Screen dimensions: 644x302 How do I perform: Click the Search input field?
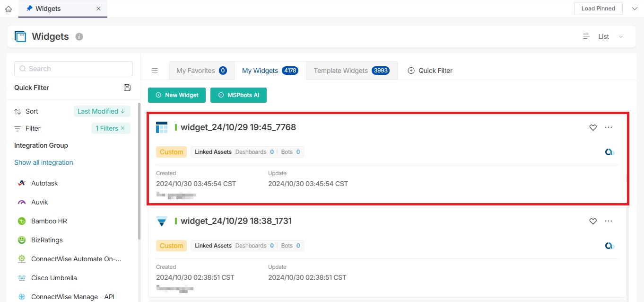(x=73, y=69)
